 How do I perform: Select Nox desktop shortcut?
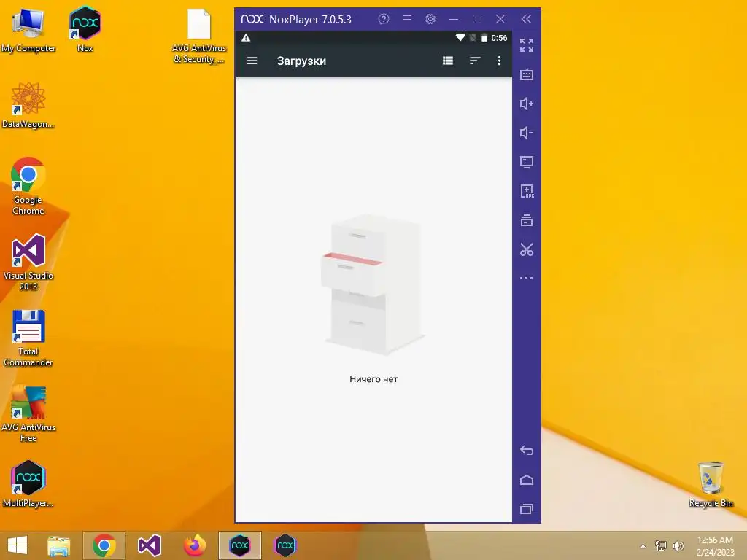coord(85,29)
